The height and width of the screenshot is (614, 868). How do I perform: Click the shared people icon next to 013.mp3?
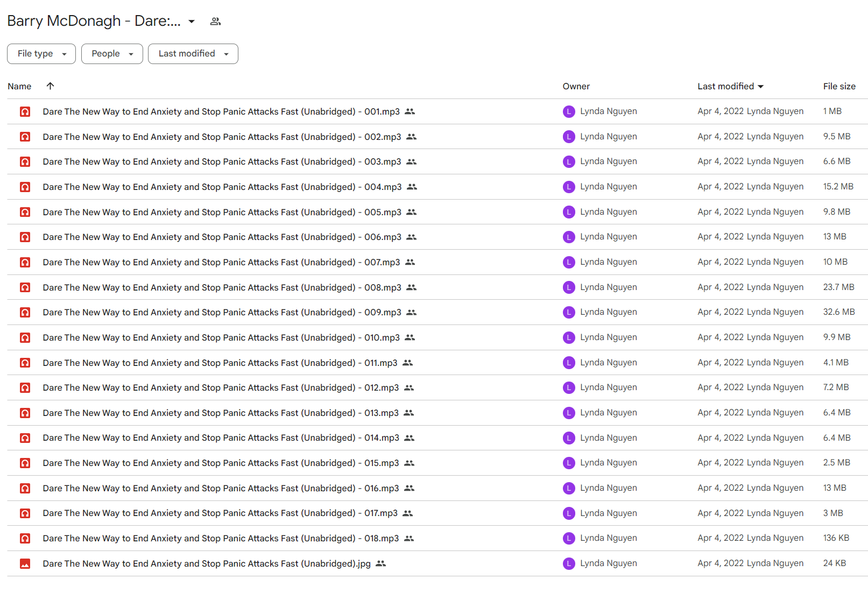[x=409, y=413]
